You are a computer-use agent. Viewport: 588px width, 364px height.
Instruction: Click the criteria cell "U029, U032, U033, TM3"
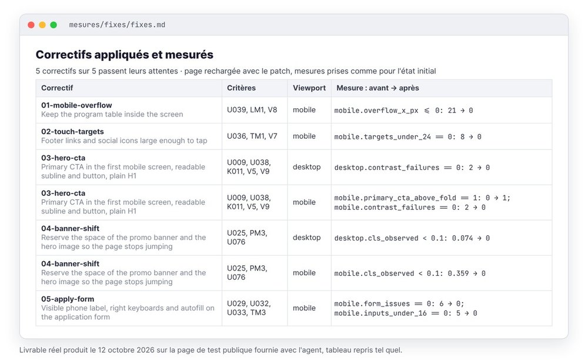249,308
